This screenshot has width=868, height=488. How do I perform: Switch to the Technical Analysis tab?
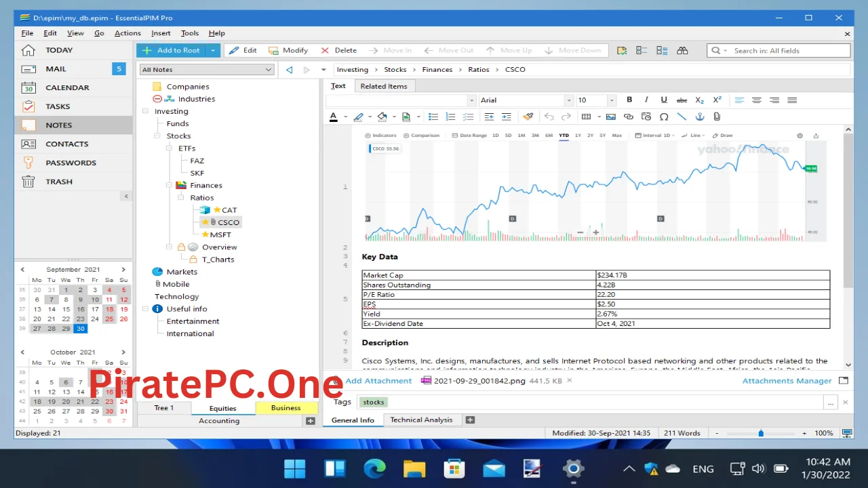[421, 420]
